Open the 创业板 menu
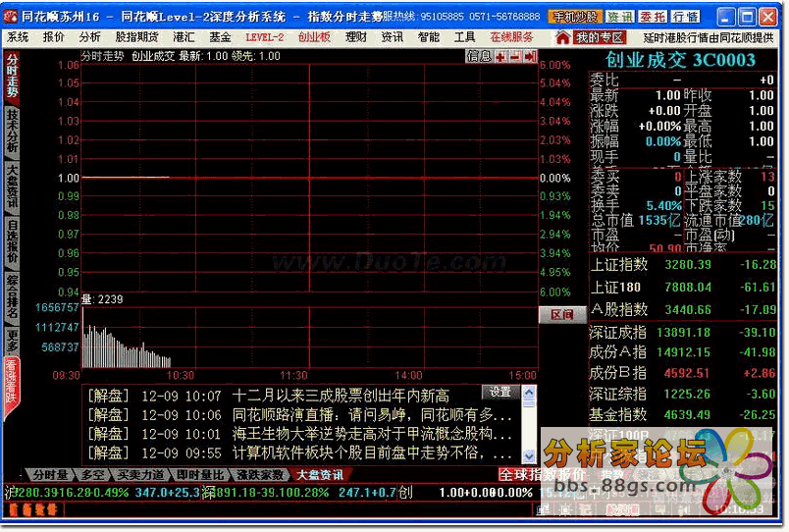Image resolution: width=789 pixels, height=532 pixels. [x=314, y=37]
